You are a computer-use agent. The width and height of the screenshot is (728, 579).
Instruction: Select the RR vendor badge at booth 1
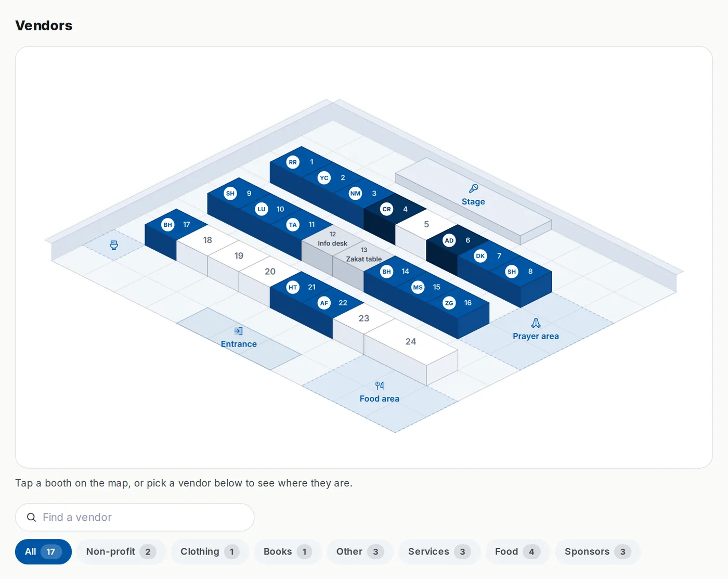click(293, 162)
